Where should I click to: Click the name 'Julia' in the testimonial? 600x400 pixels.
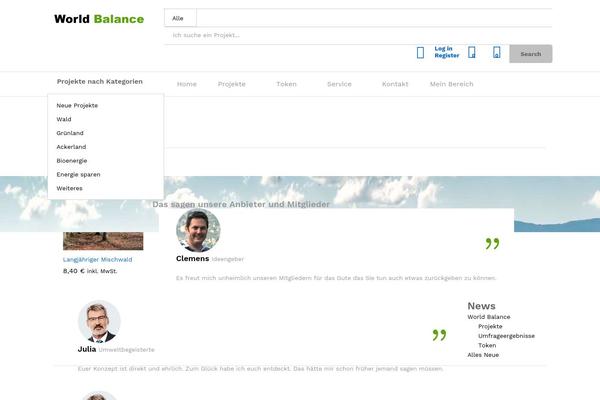click(x=87, y=349)
